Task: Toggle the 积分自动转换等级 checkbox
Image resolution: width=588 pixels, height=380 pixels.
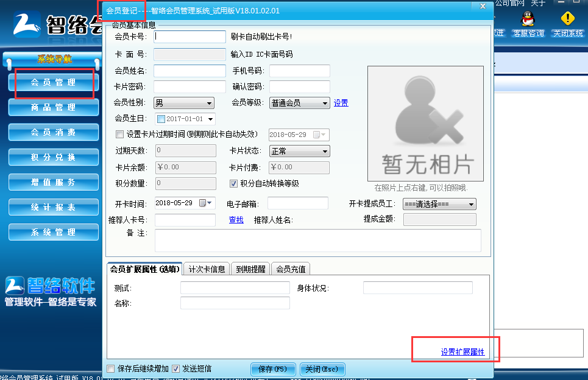Action: pos(233,183)
